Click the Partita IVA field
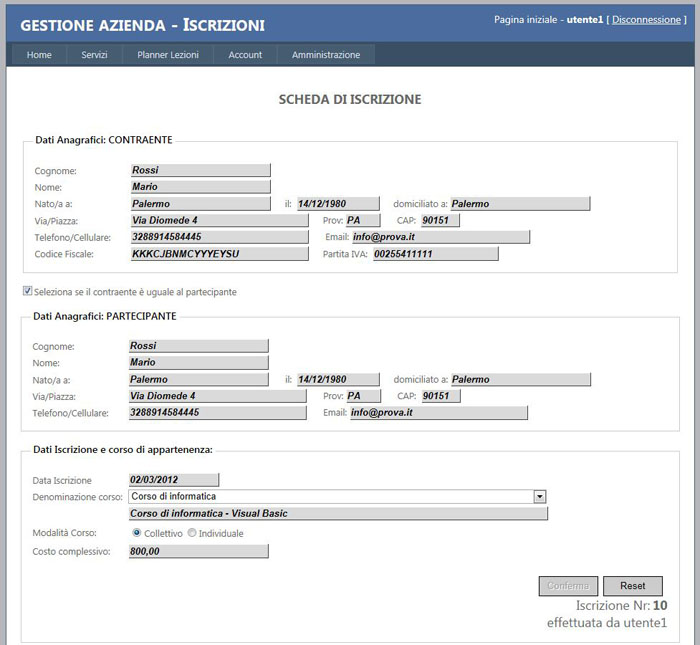 coord(436,254)
